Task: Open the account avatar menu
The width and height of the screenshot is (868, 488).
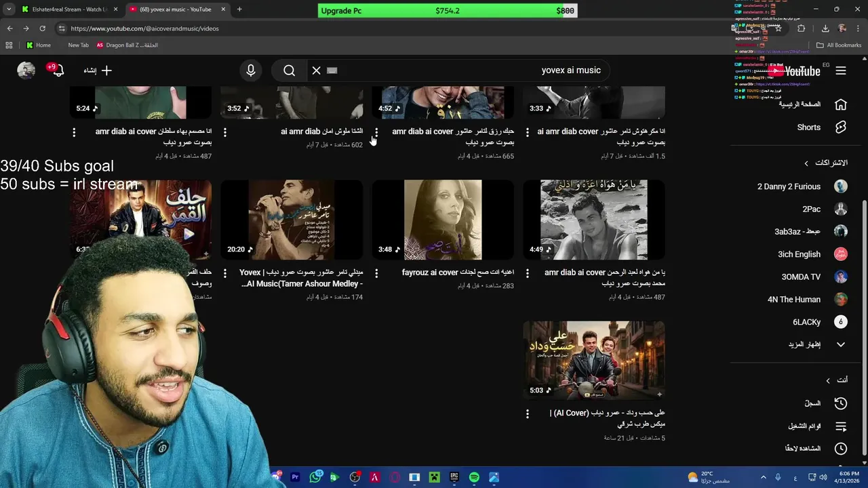Action: coord(26,70)
